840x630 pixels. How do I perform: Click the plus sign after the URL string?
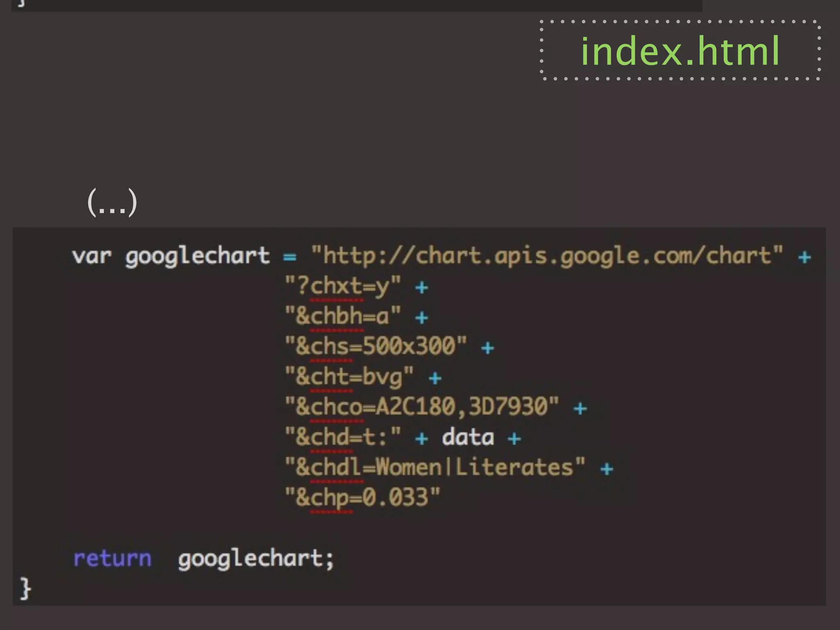coord(805,257)
